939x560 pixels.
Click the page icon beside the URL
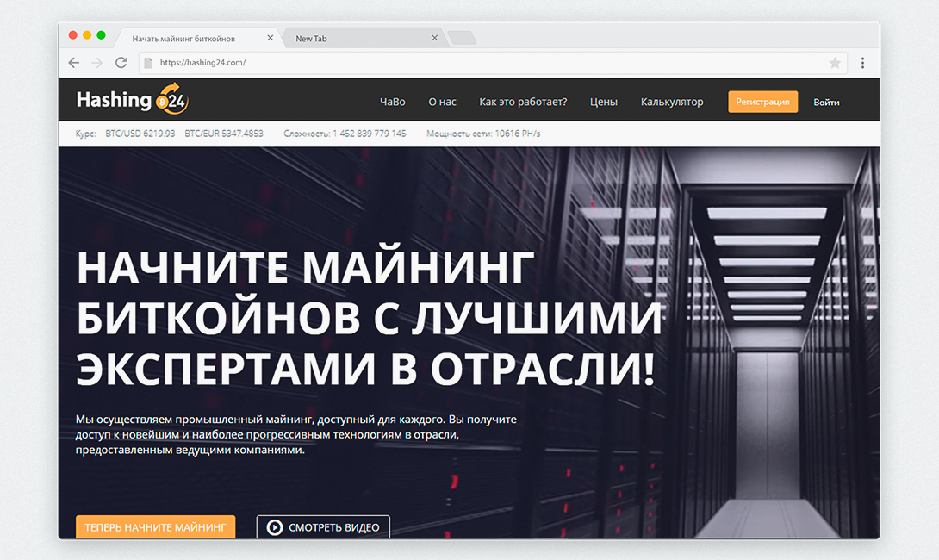(x=148, y=63)
